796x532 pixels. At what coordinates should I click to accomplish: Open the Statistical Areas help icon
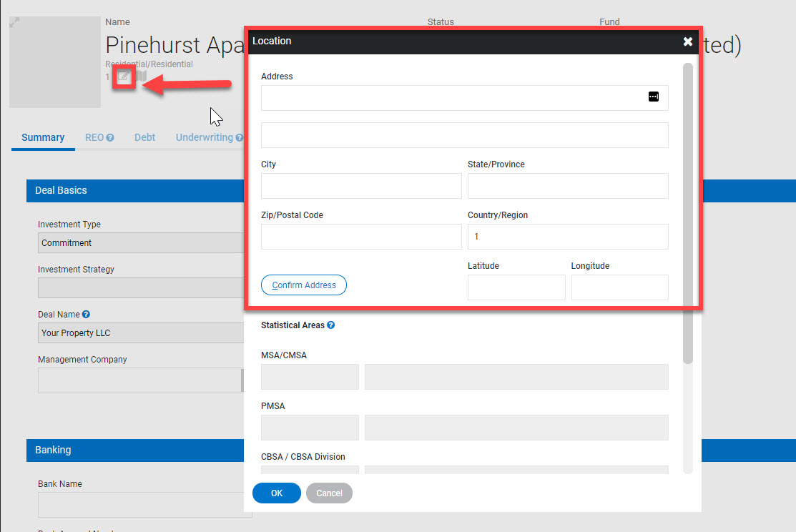[x=330, y=325]
